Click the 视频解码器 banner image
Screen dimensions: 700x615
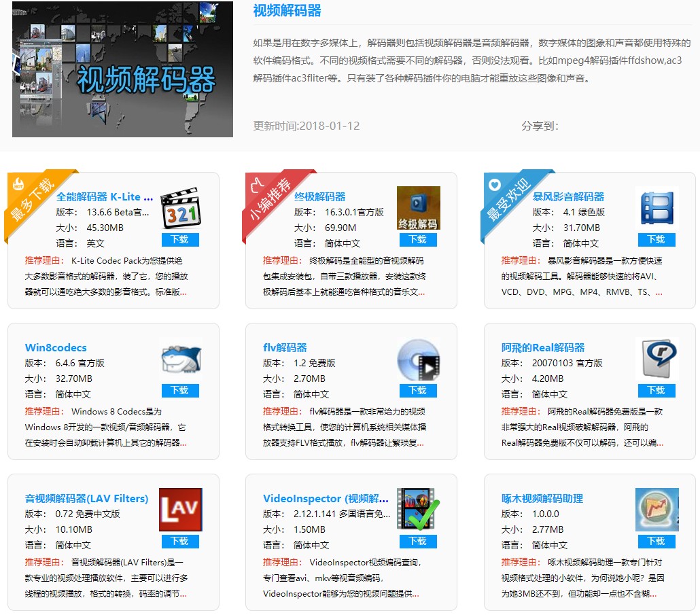tap(123, 69)
